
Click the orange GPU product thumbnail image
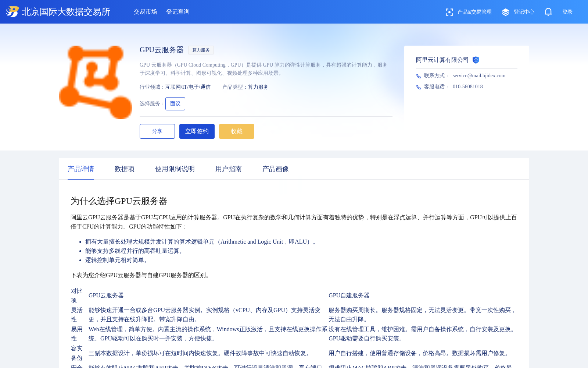[96, 82]
